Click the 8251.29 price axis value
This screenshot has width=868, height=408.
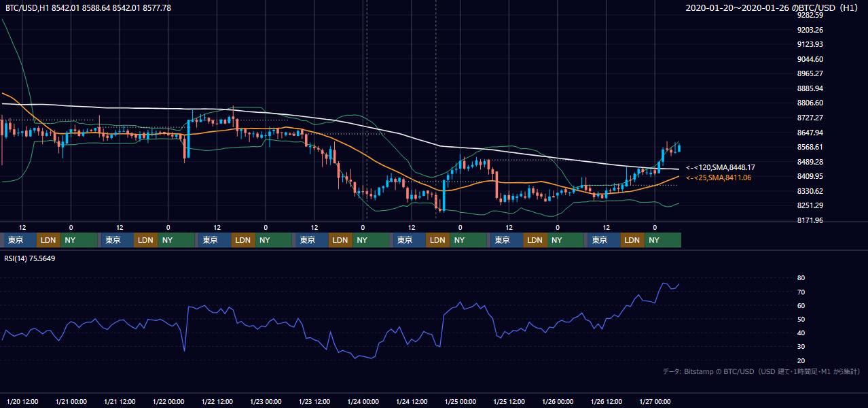(x=810, y=205)
